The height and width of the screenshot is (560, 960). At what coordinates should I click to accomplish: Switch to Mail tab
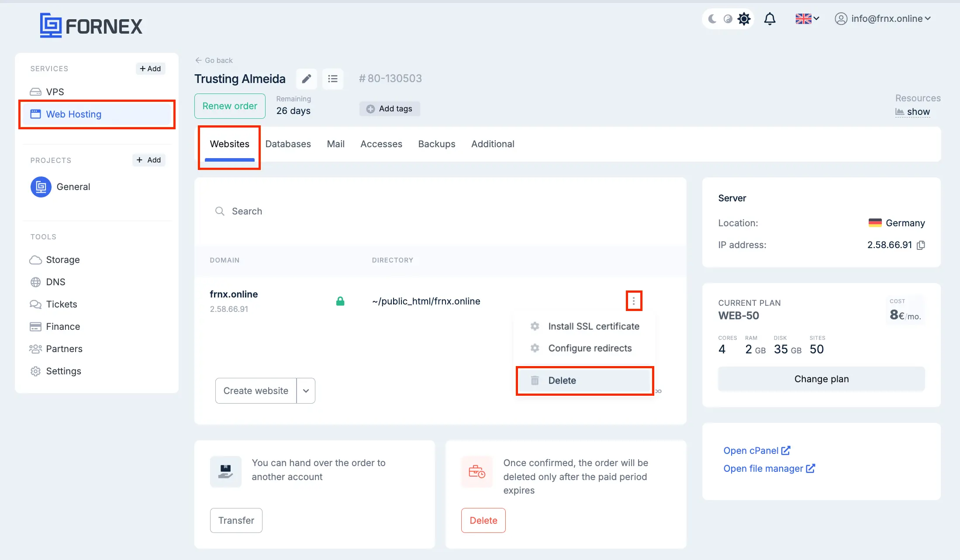(336, 144)
